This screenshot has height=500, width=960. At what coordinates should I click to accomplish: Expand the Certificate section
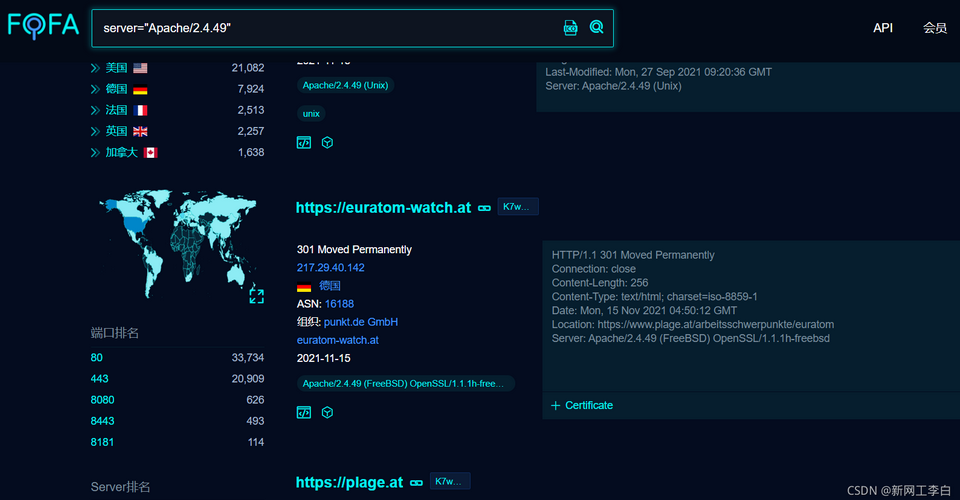coord(582,406)
